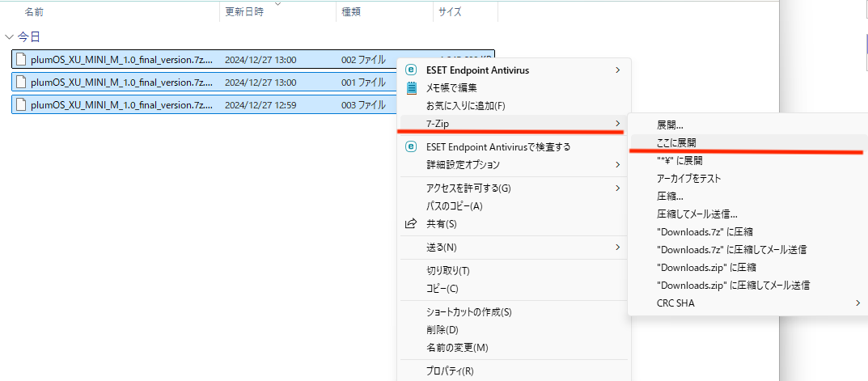Choose 名前の変更(M) in the context menu
The width and height of the screenshot is (868, 381).
[457, 348]
